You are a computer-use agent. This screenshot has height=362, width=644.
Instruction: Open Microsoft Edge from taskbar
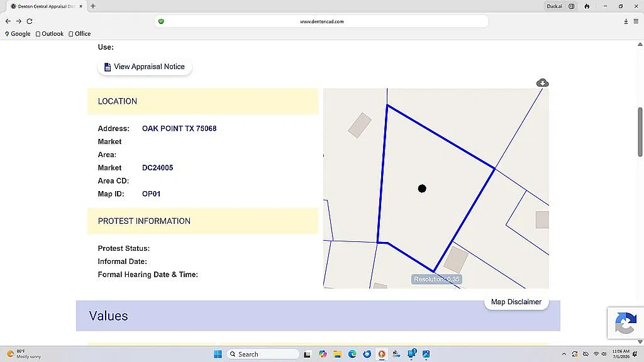click(x=352, y=354)
